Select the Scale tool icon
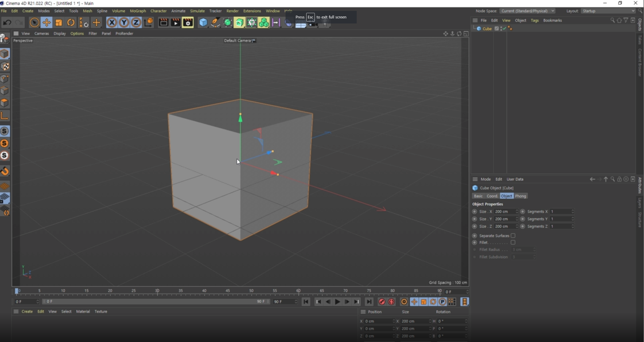This screenshot has height=342, width=644. pos(59,23)
